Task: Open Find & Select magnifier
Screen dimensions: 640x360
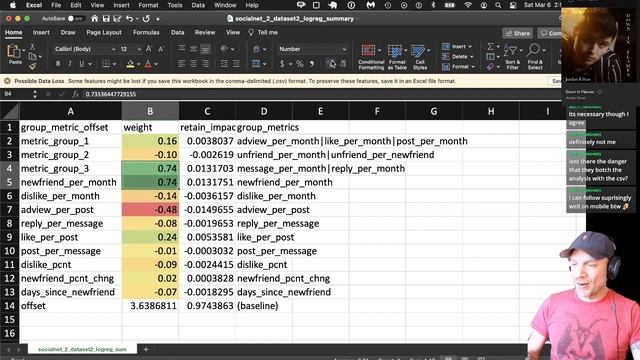Action: click(535, 57)
